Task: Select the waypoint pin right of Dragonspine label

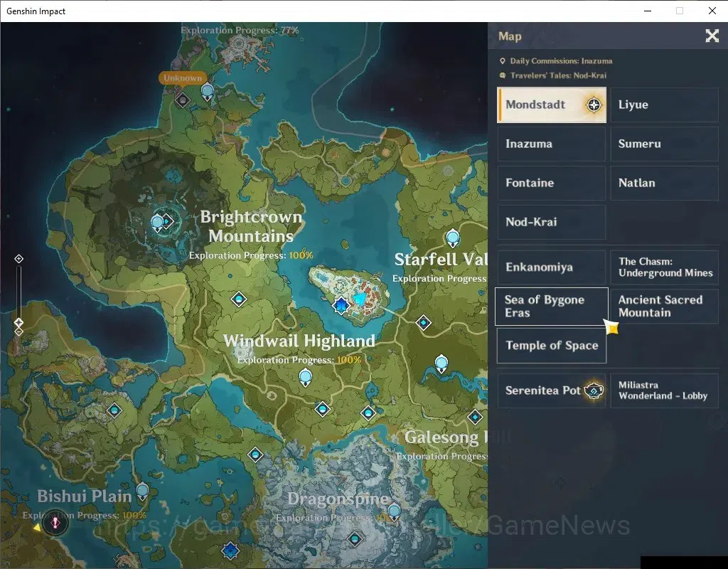Action: pyautogui.click(x=394, y=512)
